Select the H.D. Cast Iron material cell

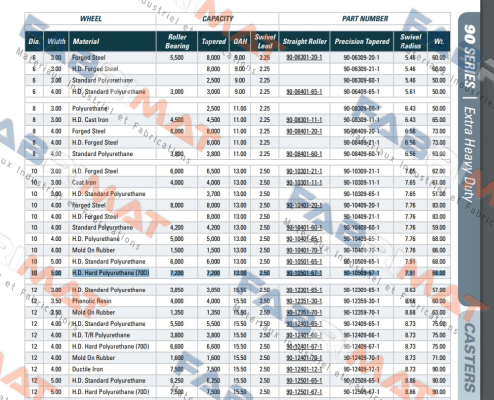point(90,120)
